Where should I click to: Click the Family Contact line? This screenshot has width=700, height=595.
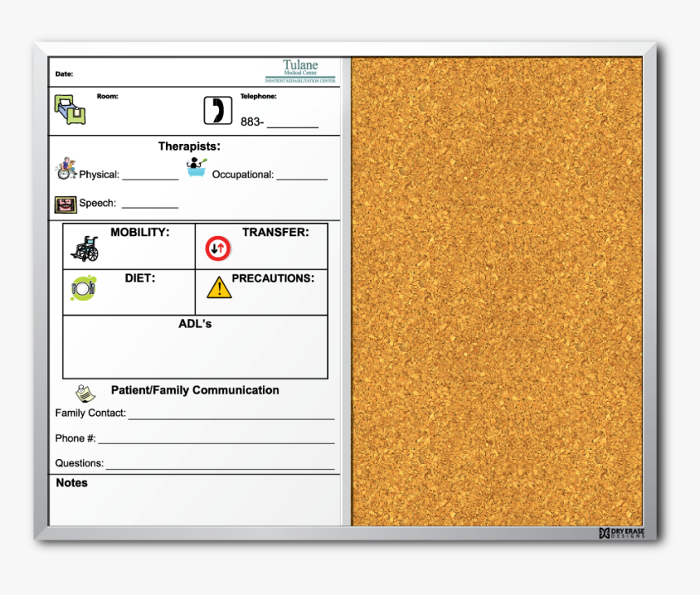230,417
